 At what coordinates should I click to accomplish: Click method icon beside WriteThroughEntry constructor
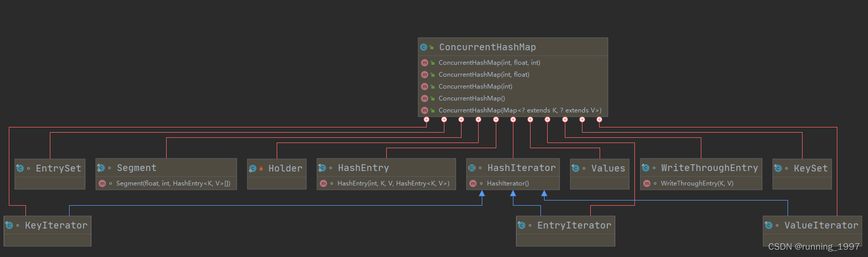(x=647, y=183)
